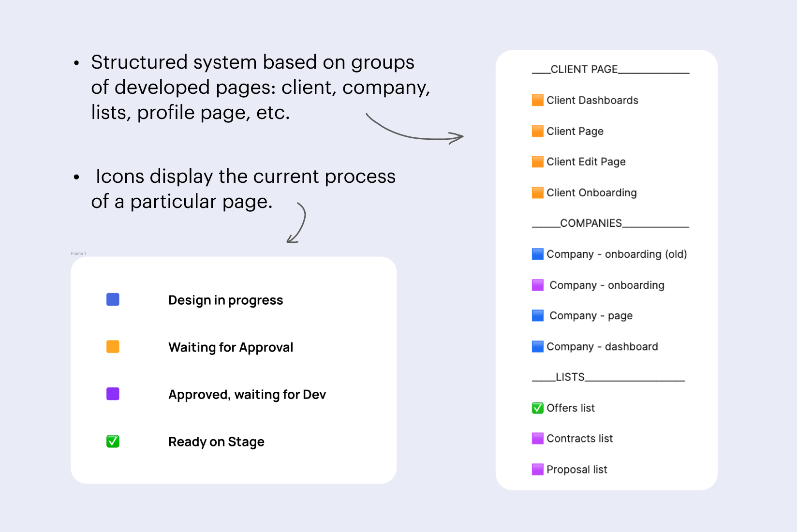Select the Client Edit Page entry
This screenshot has height=532, width=797.
586,162
